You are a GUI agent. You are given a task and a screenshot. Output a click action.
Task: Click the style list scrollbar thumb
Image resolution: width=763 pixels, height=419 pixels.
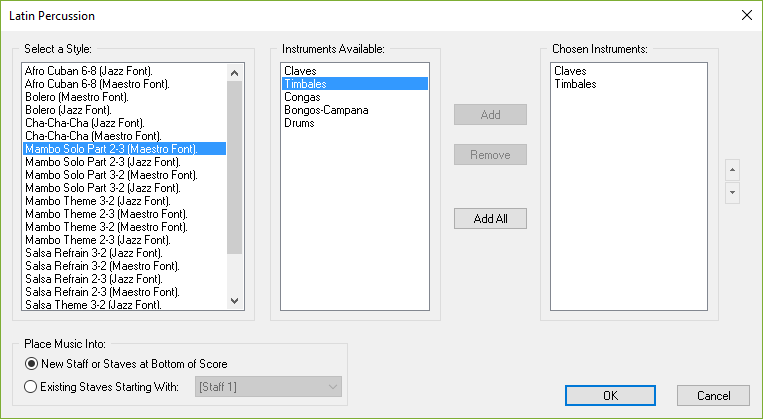click(x=235, y=167)
